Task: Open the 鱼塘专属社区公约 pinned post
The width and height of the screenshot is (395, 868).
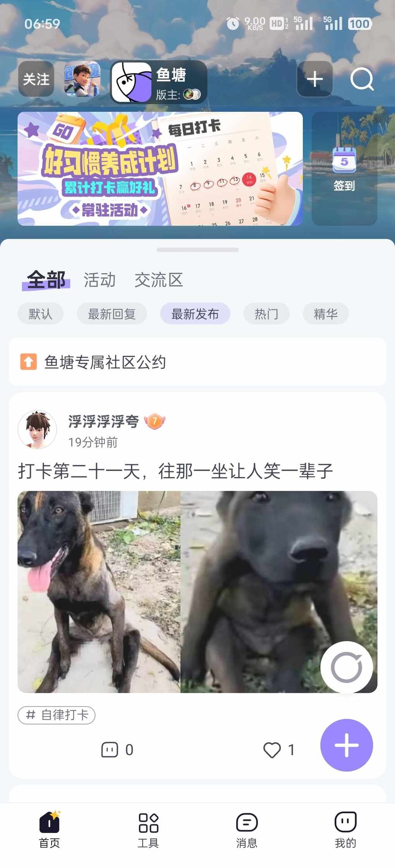Action: click(x=197, y=362)
